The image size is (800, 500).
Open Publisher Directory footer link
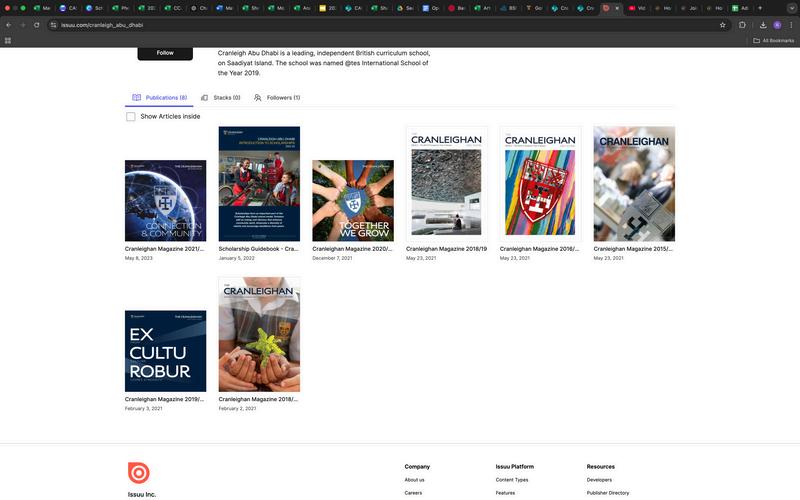pos(608,493)
